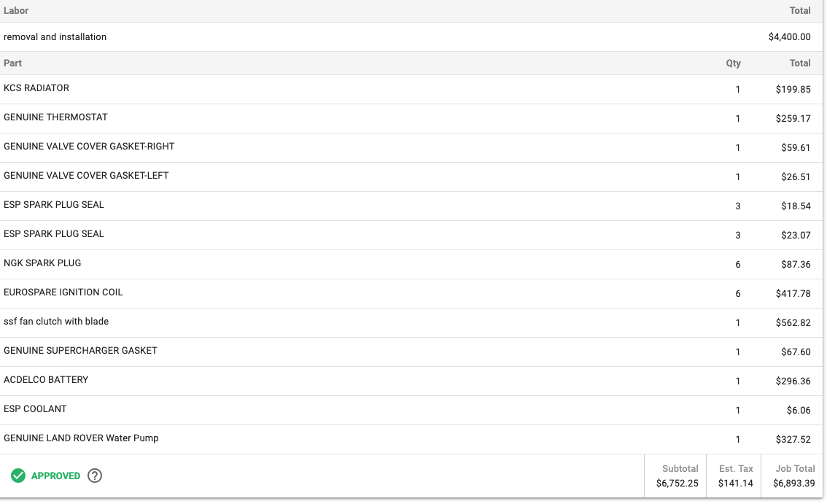Click the Job Total amount $6,893.39

(793, 483)
